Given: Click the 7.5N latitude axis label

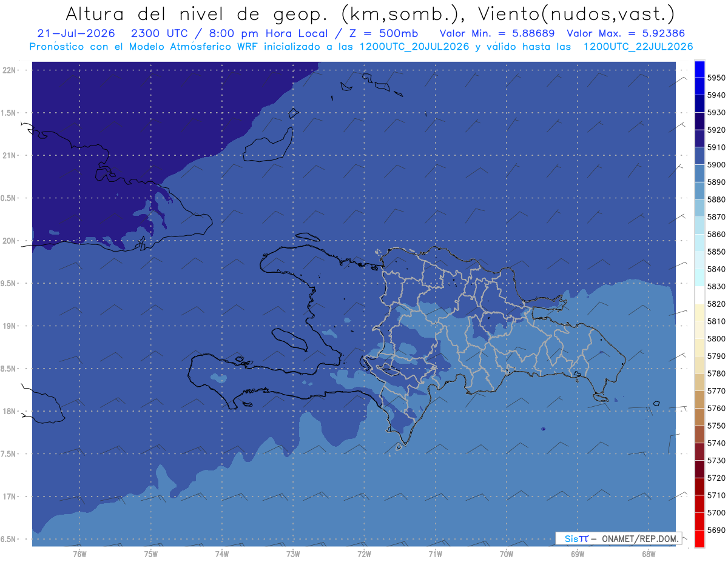Looking at the screenshot, I should coord(9,454).
